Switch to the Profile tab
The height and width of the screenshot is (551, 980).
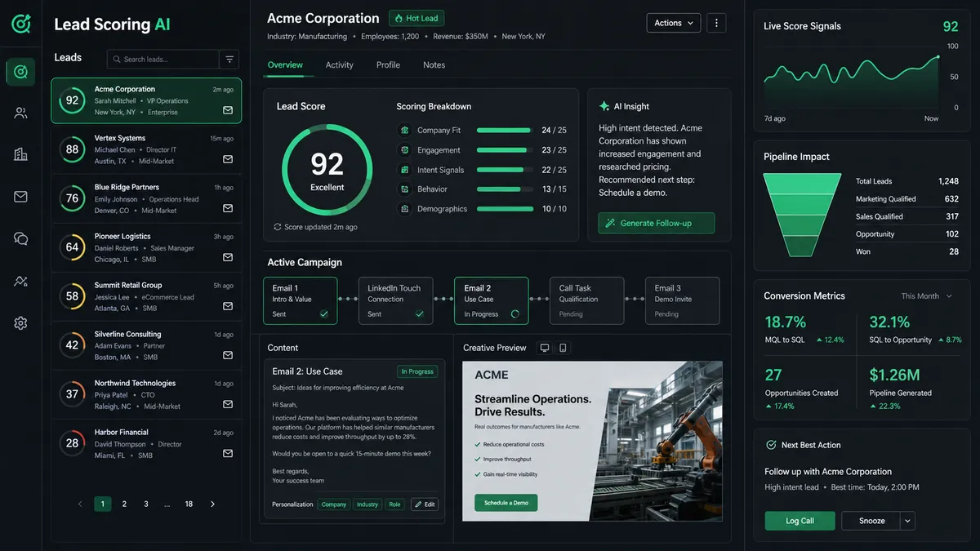point(388,65)
